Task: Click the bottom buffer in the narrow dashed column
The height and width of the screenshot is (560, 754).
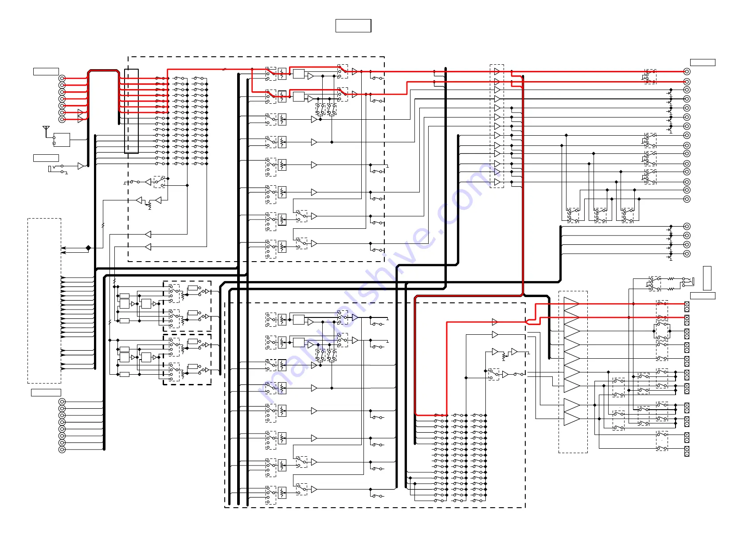Action: [497, 182]
